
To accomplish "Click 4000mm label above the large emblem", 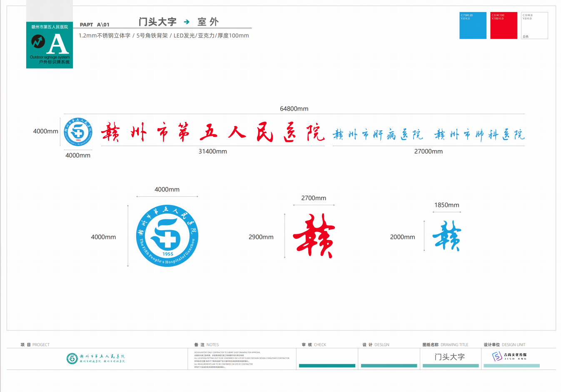I will [x=167, y=189].
